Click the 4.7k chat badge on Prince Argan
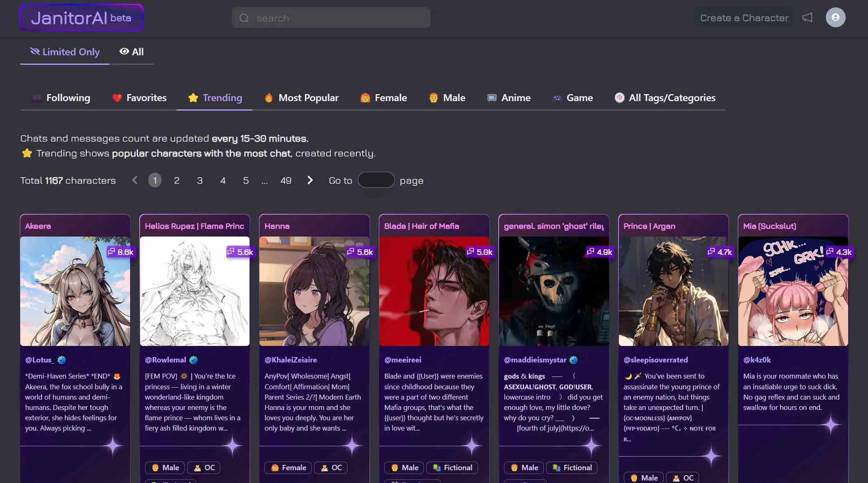Viewport: 868px width, 483px height. pyautogui.click(x=720, y=252)
